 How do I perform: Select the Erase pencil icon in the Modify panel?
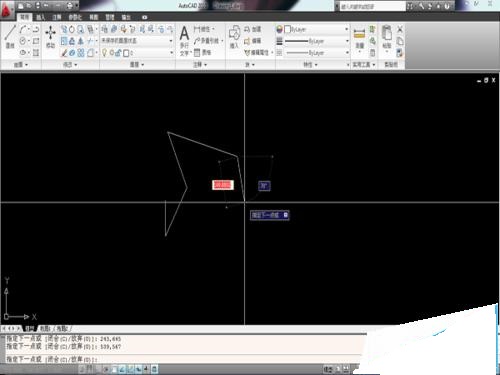64,53
